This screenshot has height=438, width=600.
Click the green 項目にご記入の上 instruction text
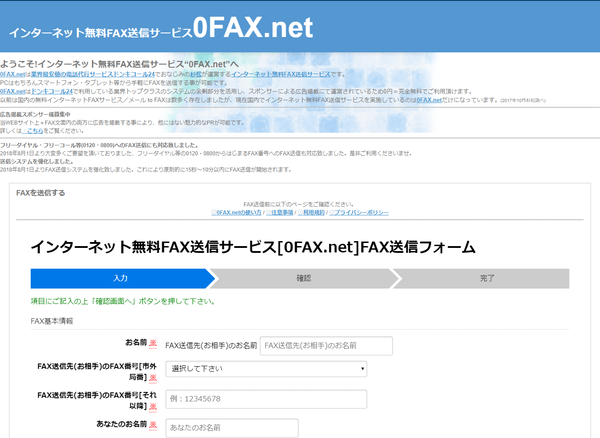123,301
